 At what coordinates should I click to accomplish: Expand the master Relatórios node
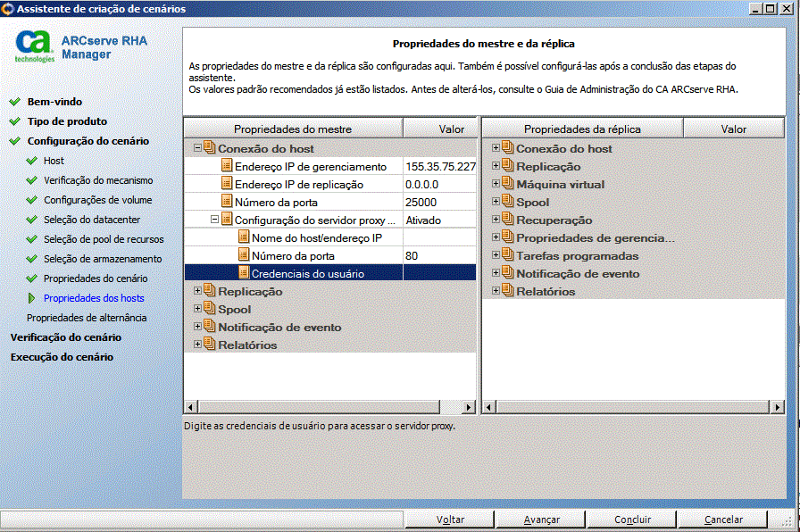tap(197, 345)
